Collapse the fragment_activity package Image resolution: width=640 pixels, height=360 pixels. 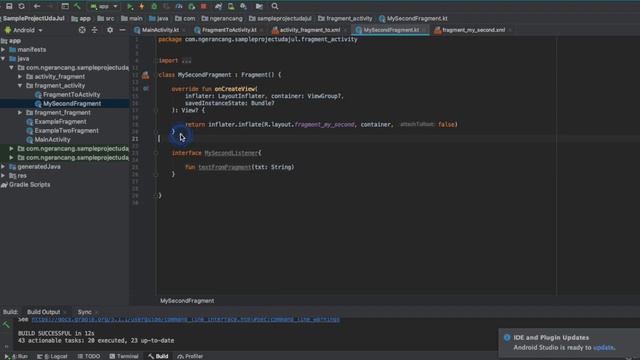[x=20, y=85]
